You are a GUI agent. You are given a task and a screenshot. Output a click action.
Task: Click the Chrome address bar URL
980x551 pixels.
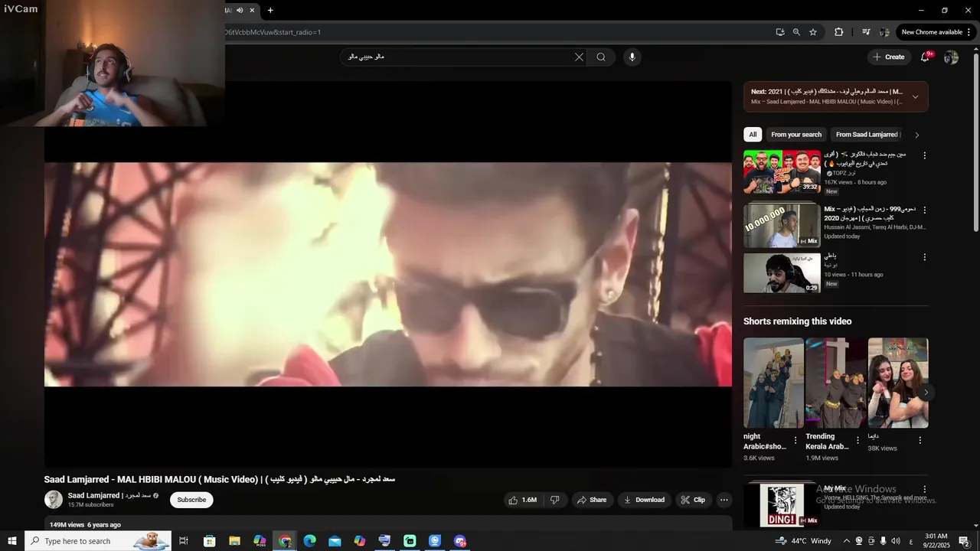tap(273, 32)
